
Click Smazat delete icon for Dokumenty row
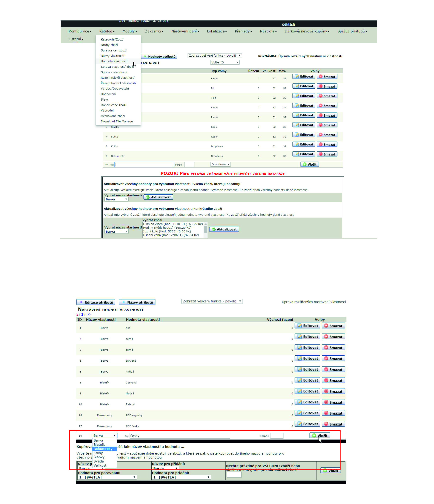coord(327,154)
